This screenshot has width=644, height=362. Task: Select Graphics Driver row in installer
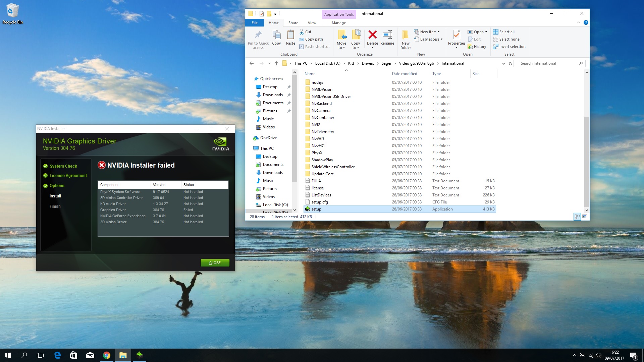[163, 210]
